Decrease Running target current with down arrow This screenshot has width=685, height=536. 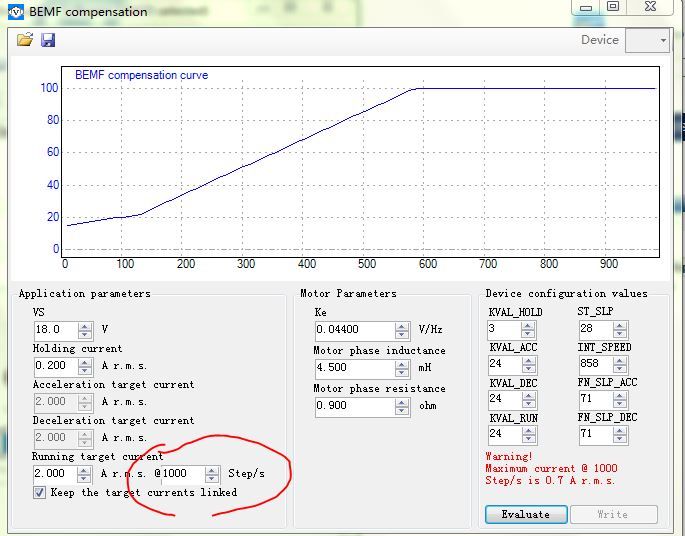coord(84,478)
